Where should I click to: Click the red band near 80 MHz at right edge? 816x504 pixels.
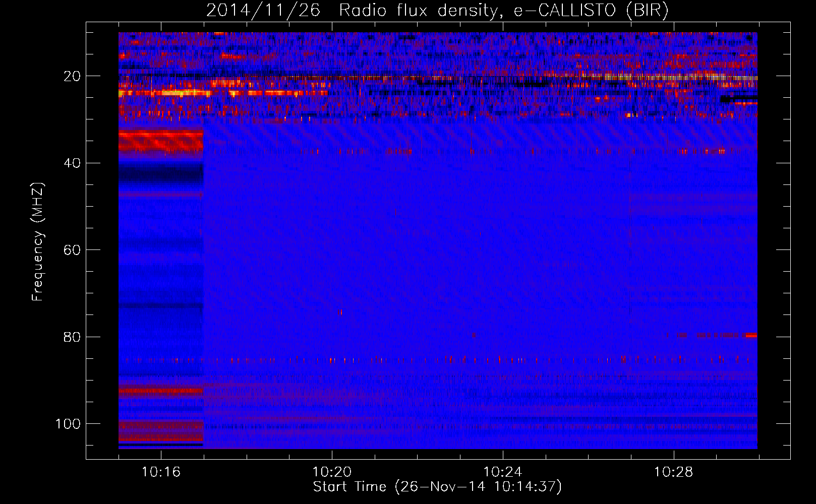[x=751, y=335]
